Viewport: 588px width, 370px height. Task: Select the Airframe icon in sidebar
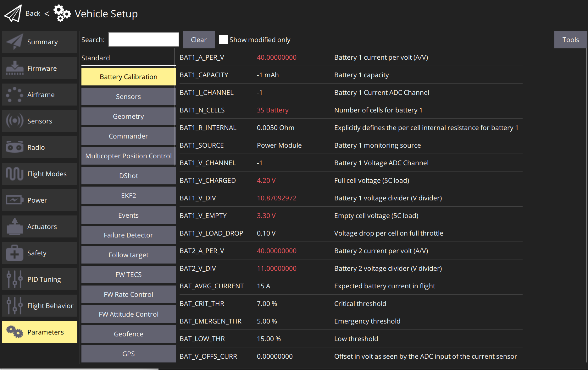(14, 95)
